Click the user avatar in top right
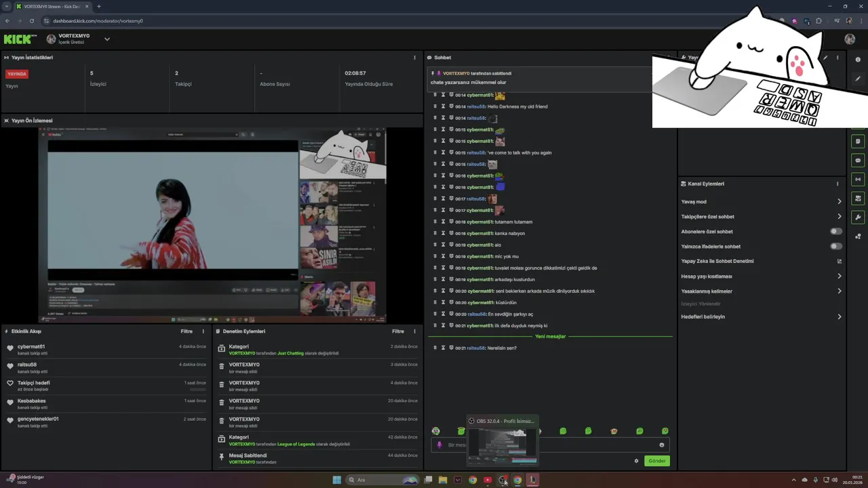The image size is (868, 488). point(850,39)
